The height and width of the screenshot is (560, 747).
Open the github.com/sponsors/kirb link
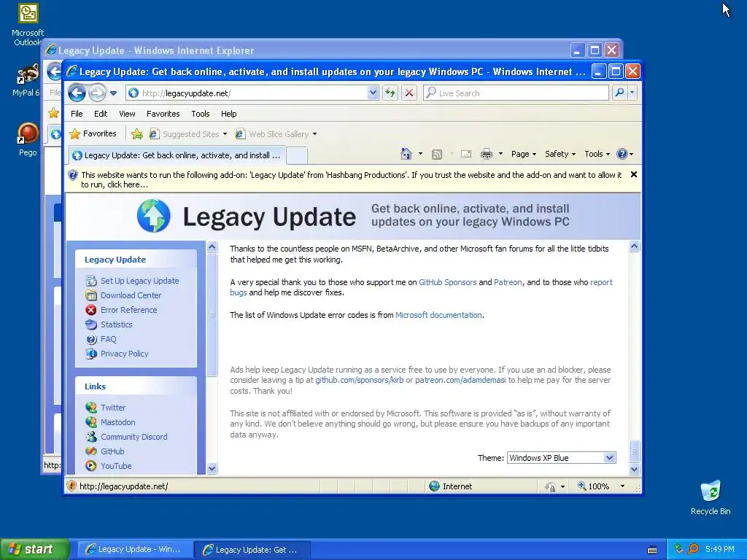[359, 380]
